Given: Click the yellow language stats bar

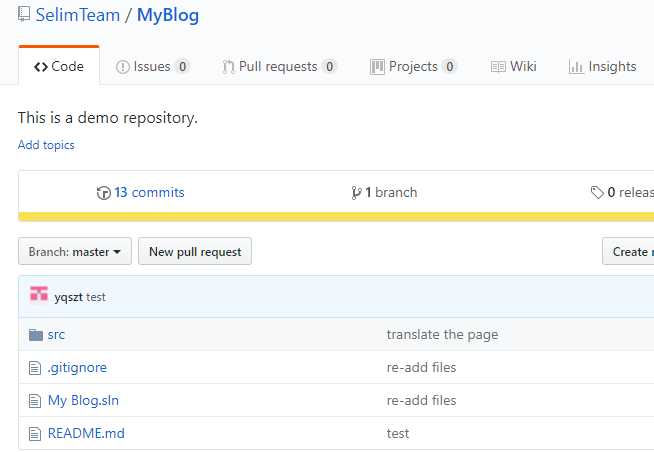Looking at the screenshot, I should (336, 216).
